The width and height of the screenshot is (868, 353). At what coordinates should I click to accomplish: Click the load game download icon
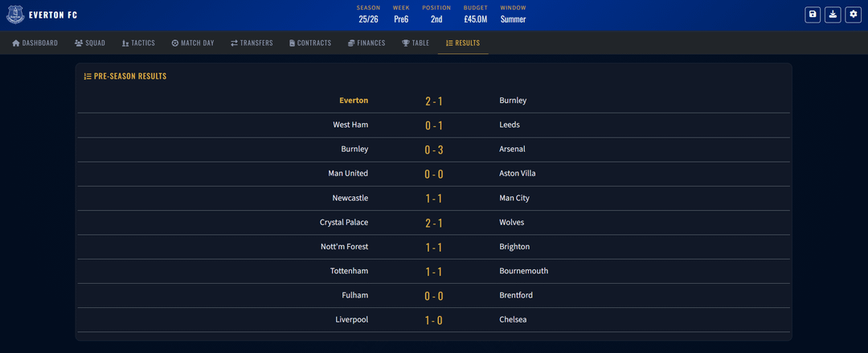click(x=833, y=14)
